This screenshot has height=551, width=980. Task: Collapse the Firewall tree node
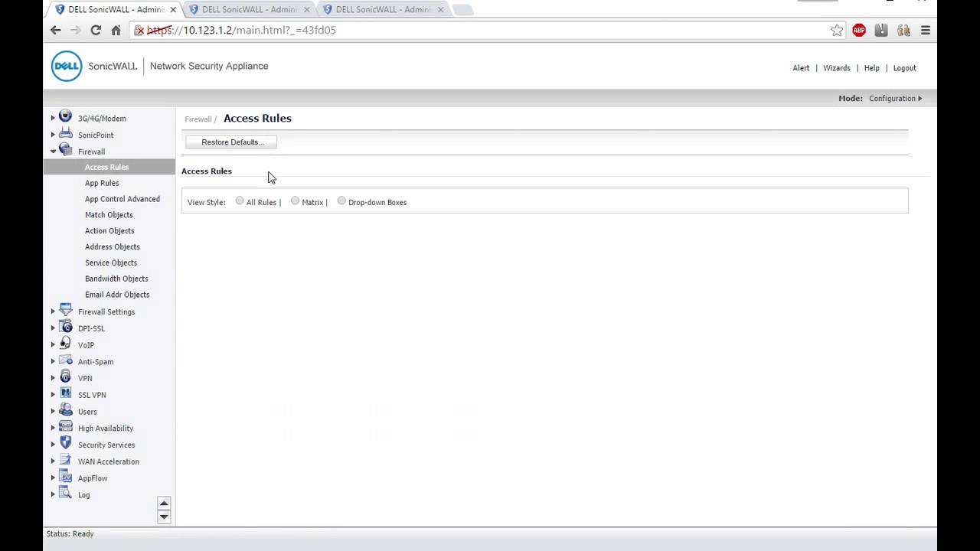tap(53, 152)
